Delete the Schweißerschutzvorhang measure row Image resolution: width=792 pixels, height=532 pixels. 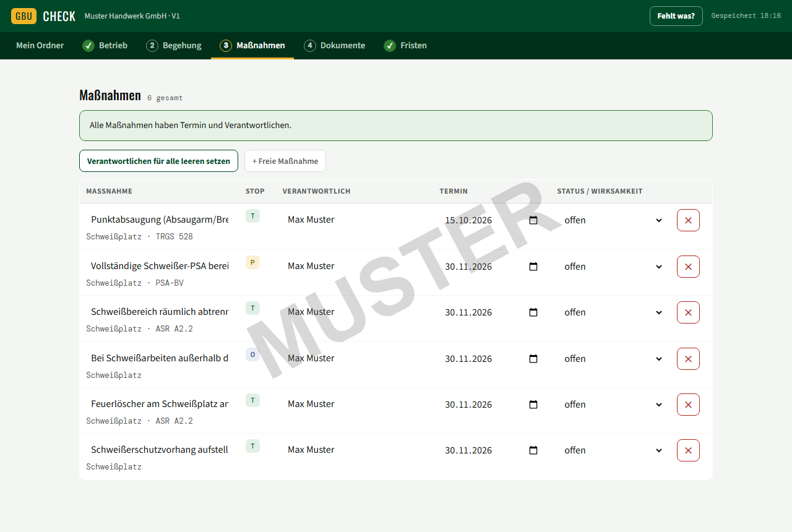688,450
